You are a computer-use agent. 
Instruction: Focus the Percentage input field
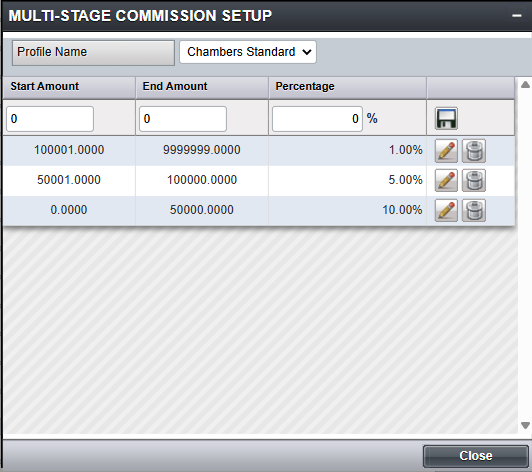pos(317,119)
